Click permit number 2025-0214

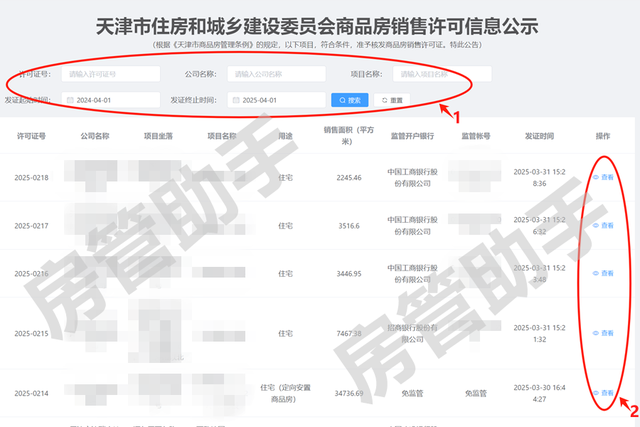[31, 393]
